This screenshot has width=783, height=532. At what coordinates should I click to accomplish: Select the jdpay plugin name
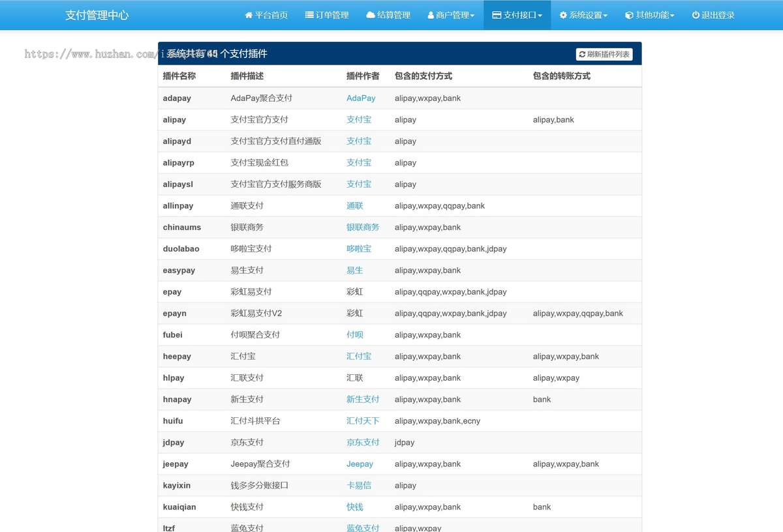pos(174,443)
